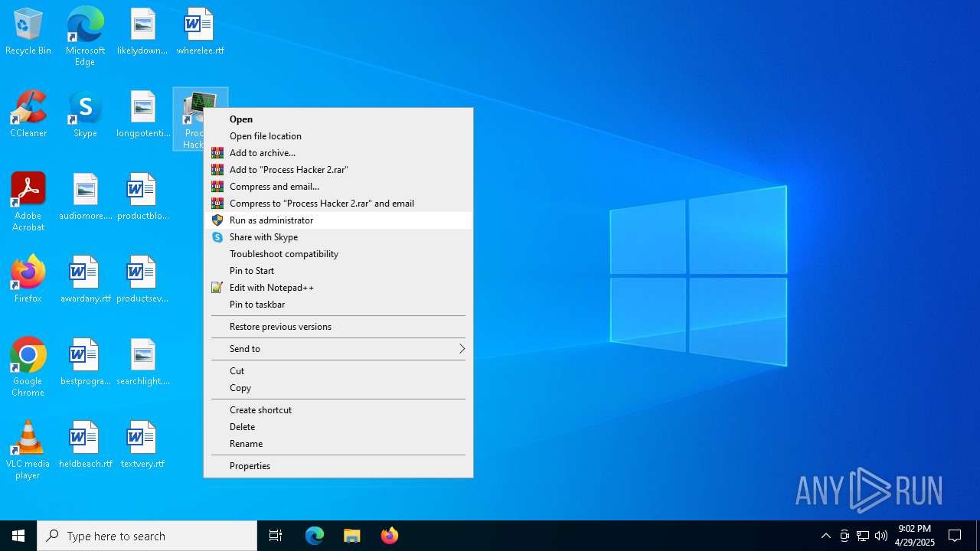Select the Adobe Acrobat desktop shortcut
The height and width of the screenshot is (551, 980).
tap(28, 201)
